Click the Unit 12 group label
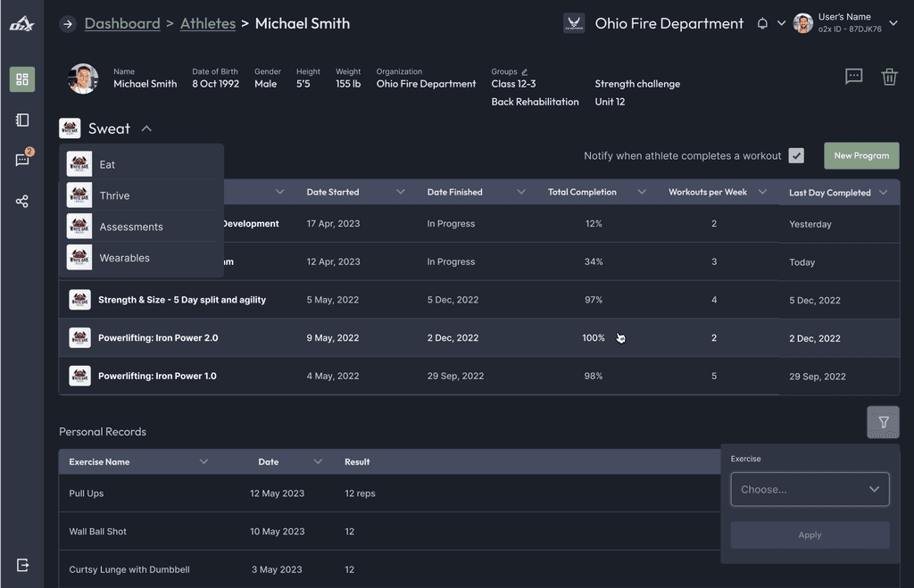914x588 pixels. point(610,102)
